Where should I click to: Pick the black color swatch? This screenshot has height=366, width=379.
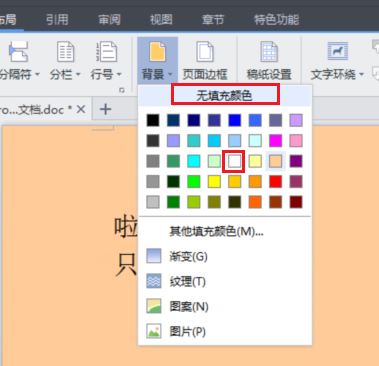(x=153, y=120)
